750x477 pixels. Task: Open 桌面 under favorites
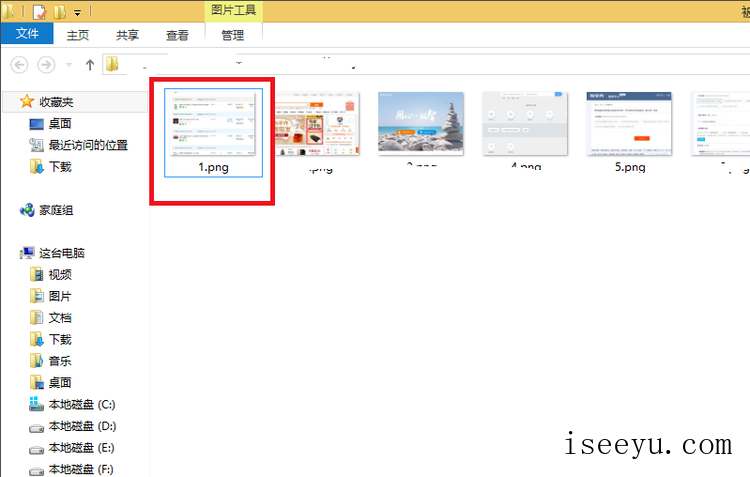[60, 123]
